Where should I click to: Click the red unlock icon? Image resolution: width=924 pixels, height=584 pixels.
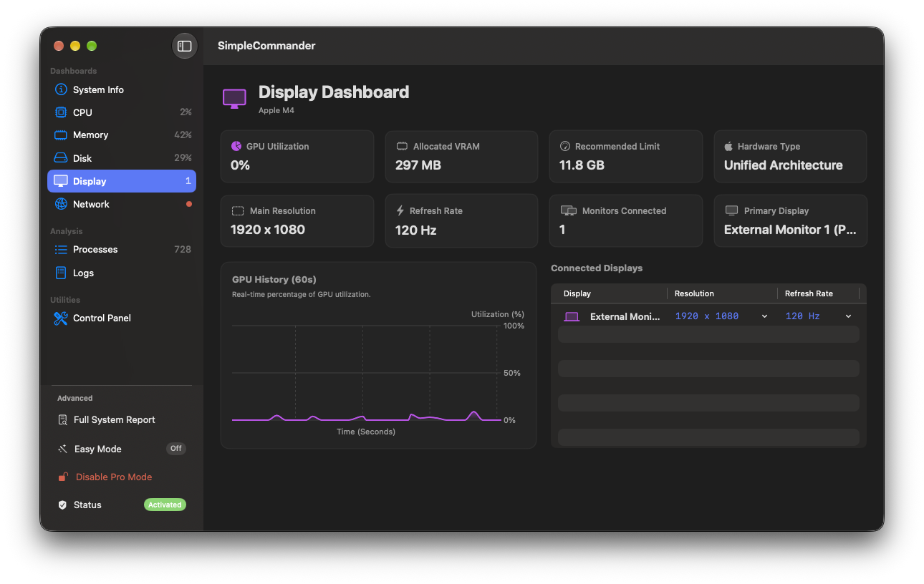point(63,477)
